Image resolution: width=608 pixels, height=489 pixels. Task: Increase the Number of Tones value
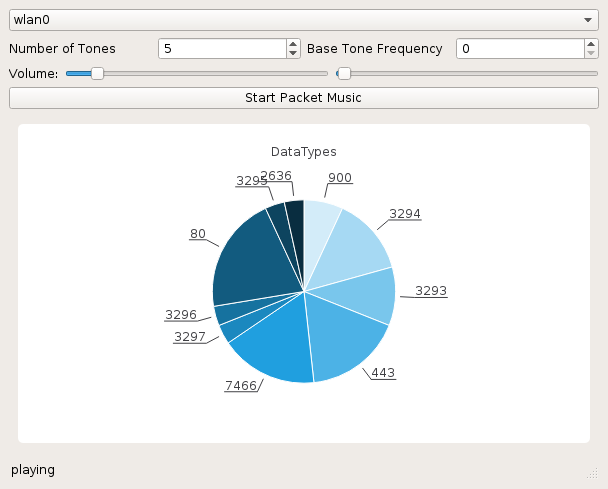(293, 44)
